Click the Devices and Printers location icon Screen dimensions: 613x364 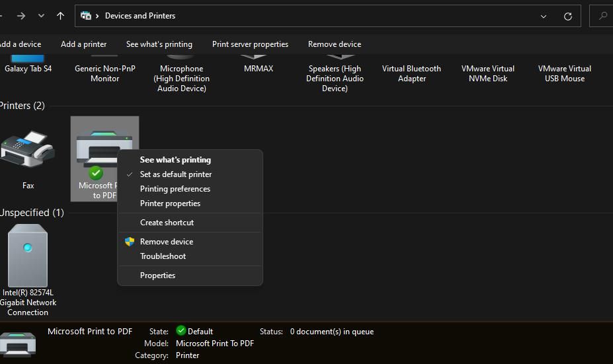(x=86, y=16)
